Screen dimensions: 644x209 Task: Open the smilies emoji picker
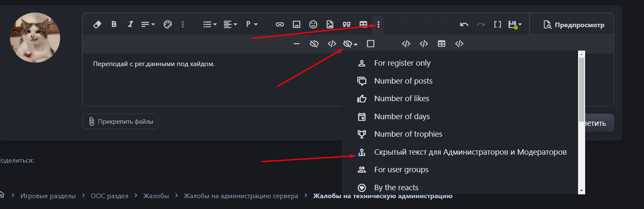(x=313, y=25)
